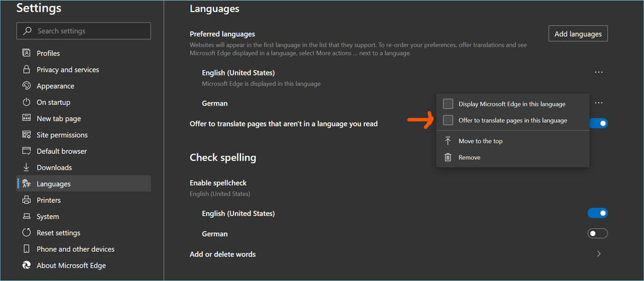Click the magnifier icon in Search settings
The height and width of the screenshot is (281, 644).
(28, 31)
